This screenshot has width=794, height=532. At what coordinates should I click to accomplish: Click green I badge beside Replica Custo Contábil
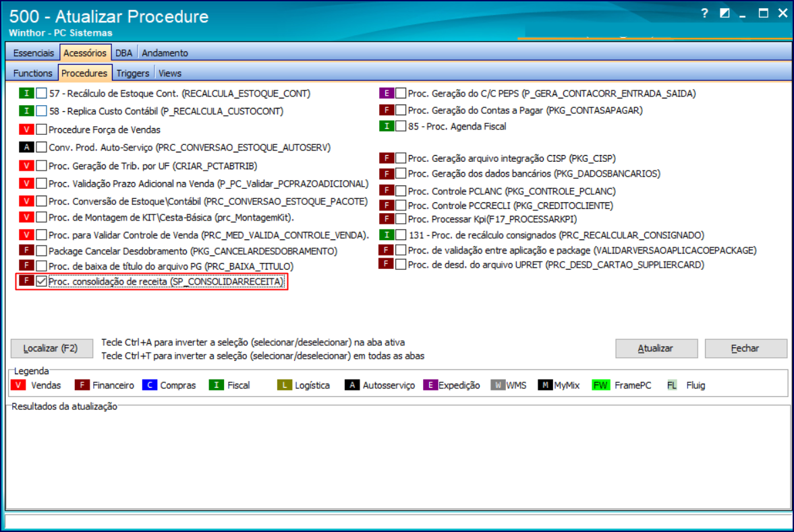pyautogui.click(x=26, y=111)
